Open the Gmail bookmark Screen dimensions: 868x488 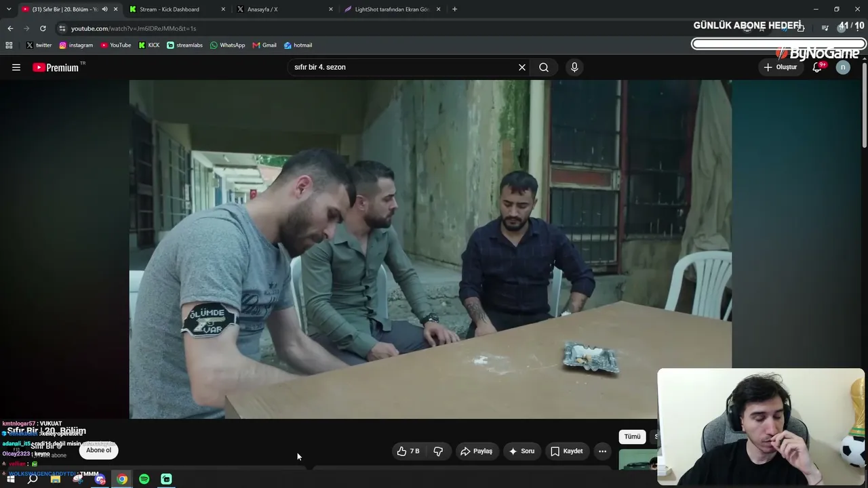click(x=264, y=45)
